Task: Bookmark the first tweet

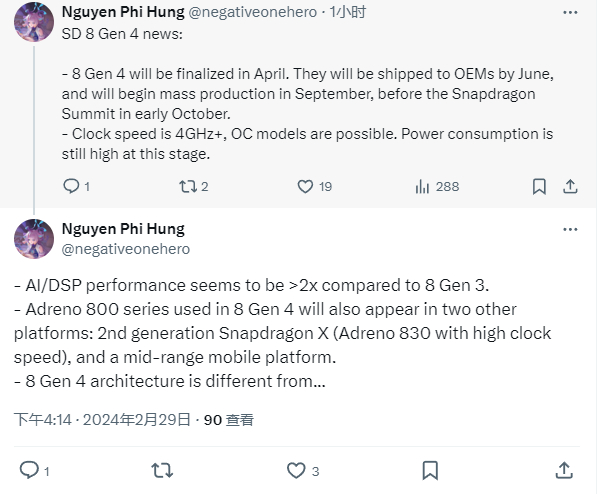Action: click(539, 186)
